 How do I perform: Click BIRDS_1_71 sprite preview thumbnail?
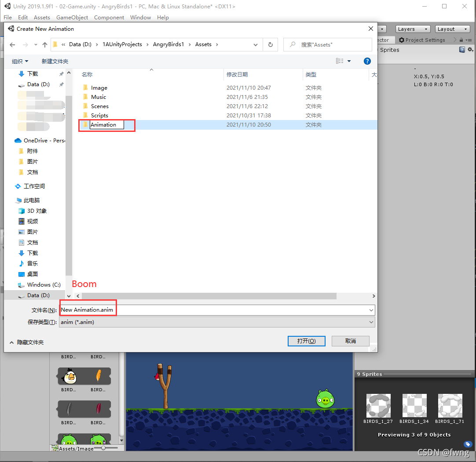pyautogui.click(x=450, y=406)
